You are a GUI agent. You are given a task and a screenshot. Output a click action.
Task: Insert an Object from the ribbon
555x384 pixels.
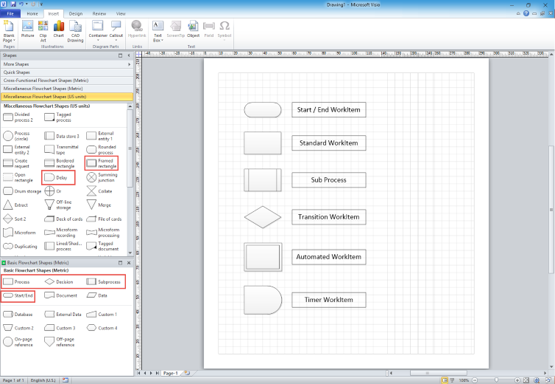click(x=193, y=29)
